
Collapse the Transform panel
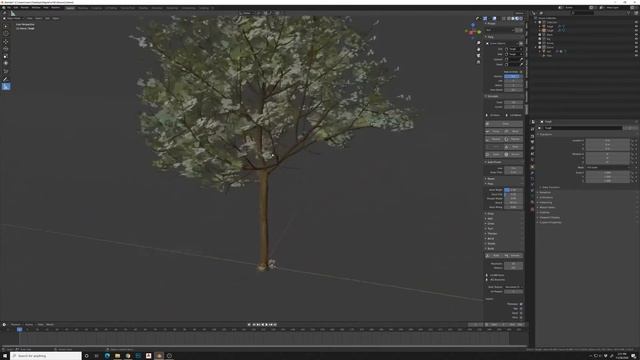(545, 134)
